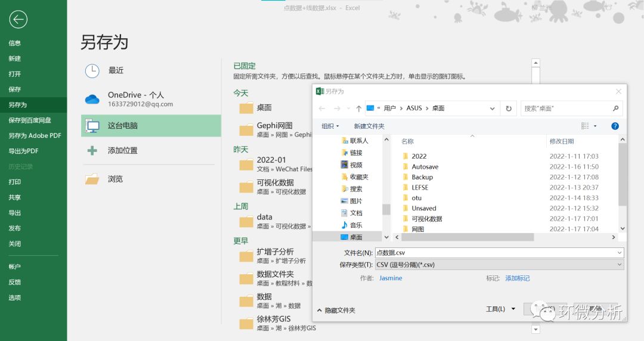Click the file name input field
Image resolution: width=644 pixels, height=341 pixels.
[x=500, y=253]
